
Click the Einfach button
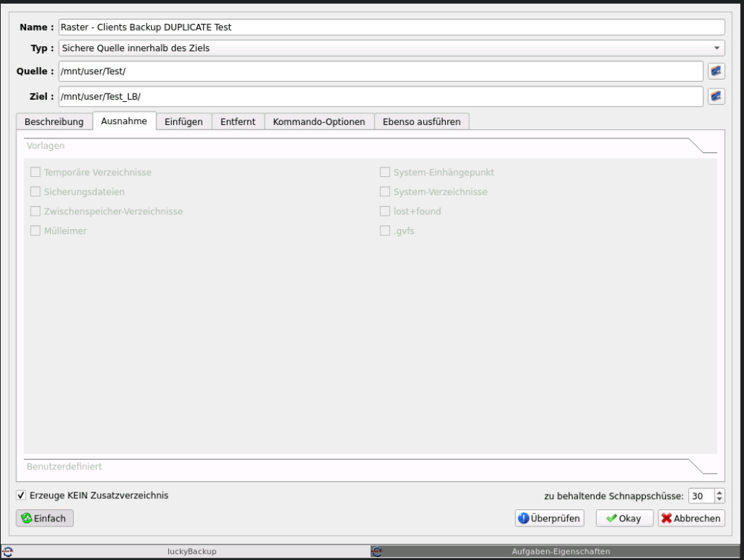click(45, 518)
